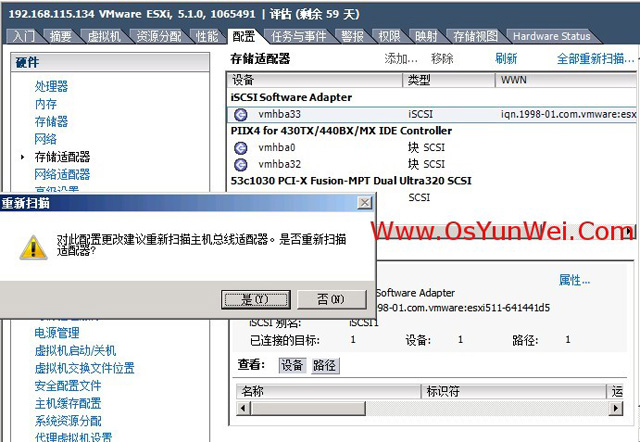The width and height of the screenshot is (640, 442).
Task: Click the details list left scroll arrow
Action: click(x=244, y=408)
